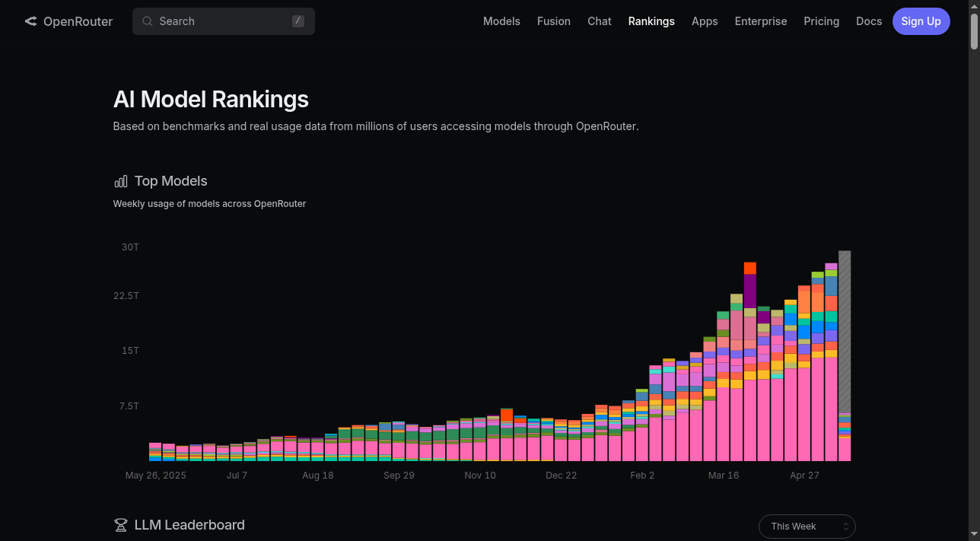Viewport: 980px width, 541px height.
Task: Click the scrollbar up arrow
Action: 974,5
